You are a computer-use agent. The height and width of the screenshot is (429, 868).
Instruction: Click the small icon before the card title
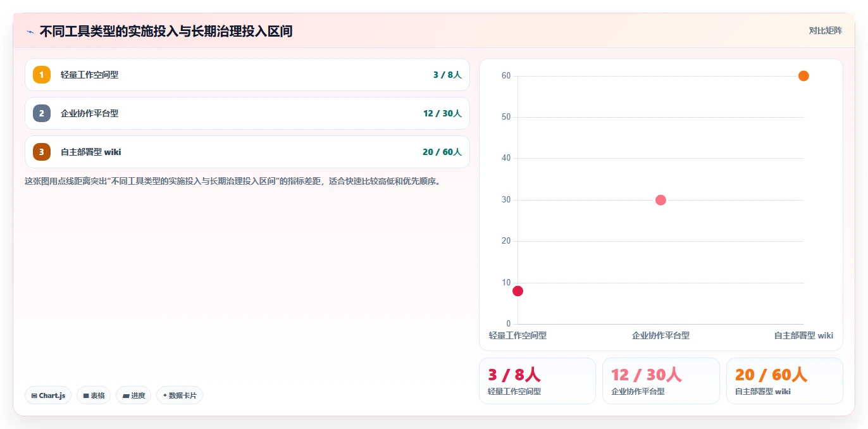(30, 31)
